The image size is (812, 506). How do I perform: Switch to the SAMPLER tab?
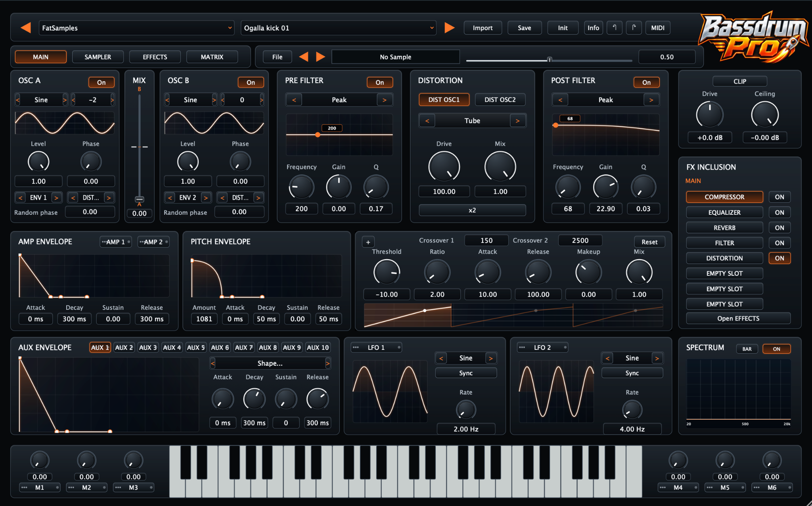[x=98, y=57]
